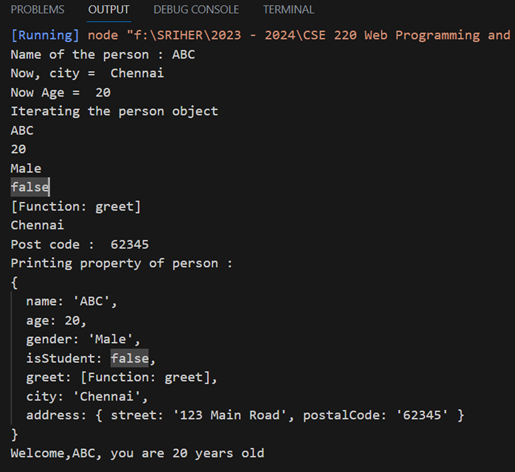Click the closing curly brace line
This screenshot has height=472, width=515.
pyautogui.click(x=14, y=435)
